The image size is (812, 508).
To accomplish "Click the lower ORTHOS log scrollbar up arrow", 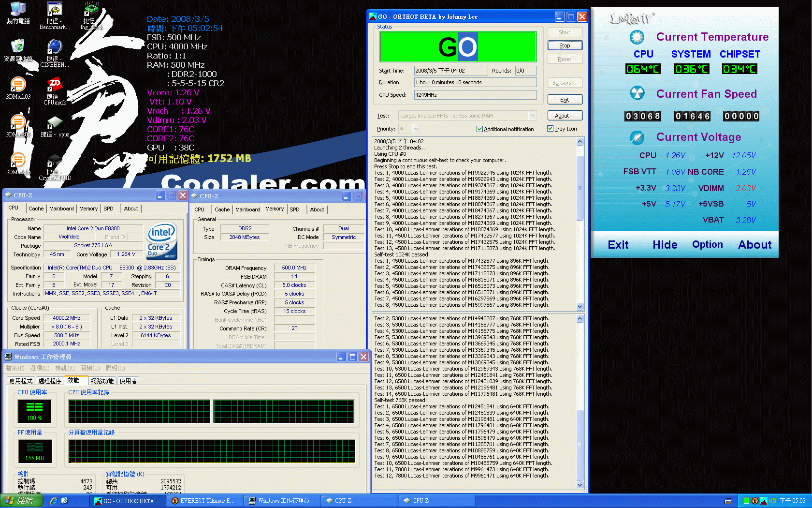I will coord(580,319).
